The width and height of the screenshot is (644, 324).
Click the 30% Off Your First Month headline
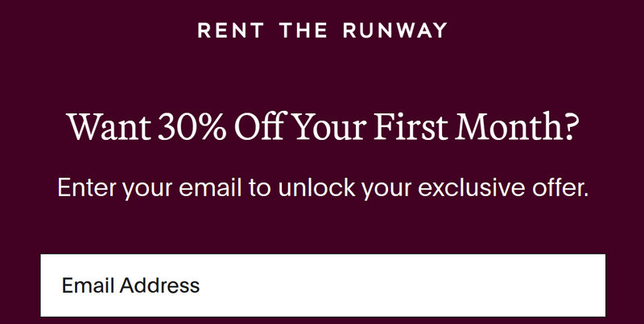point(322,128)
